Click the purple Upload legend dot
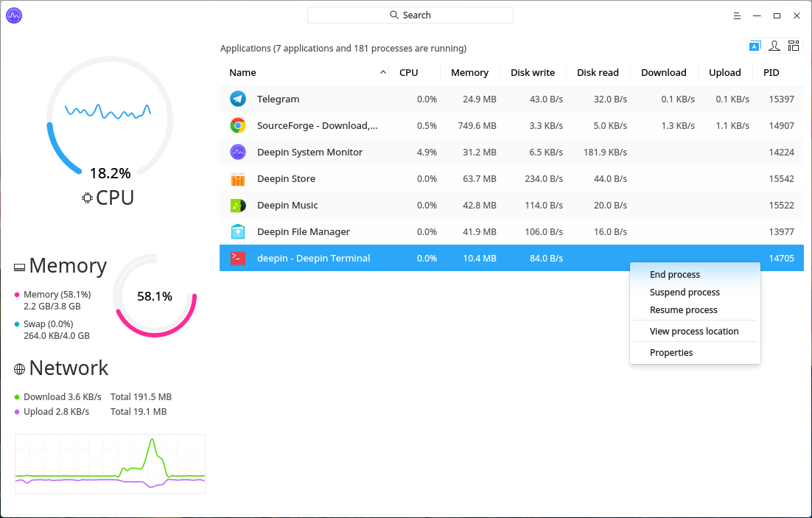This screenshot has width=812, height=518. (17, 412)
